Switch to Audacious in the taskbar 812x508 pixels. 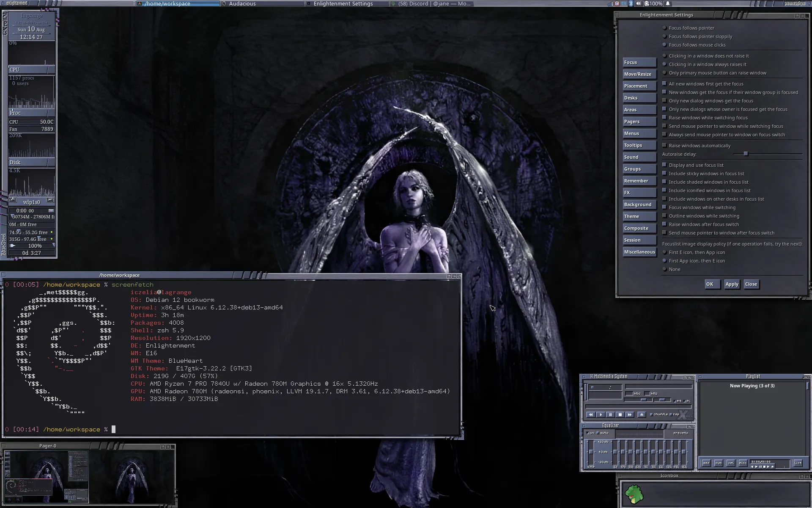pyautogui.click(x=242, y=3)
